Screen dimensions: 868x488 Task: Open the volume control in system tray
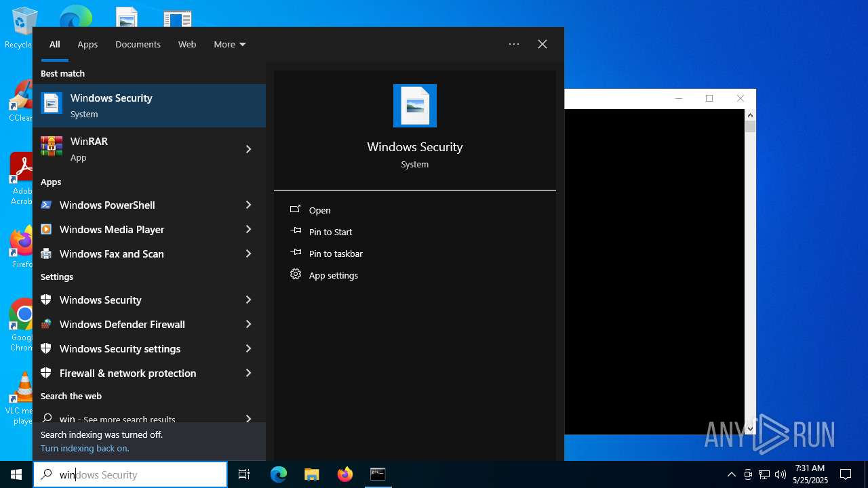[x=781, y=474]
